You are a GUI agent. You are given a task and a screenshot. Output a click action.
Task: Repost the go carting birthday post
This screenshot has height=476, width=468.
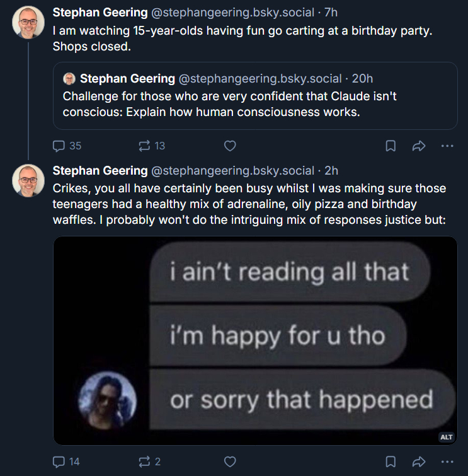point(143,146)
